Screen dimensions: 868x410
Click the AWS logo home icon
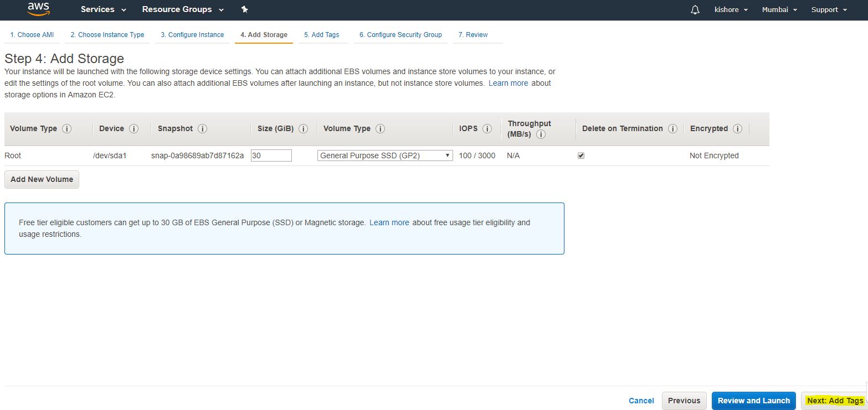pos(38,9)
